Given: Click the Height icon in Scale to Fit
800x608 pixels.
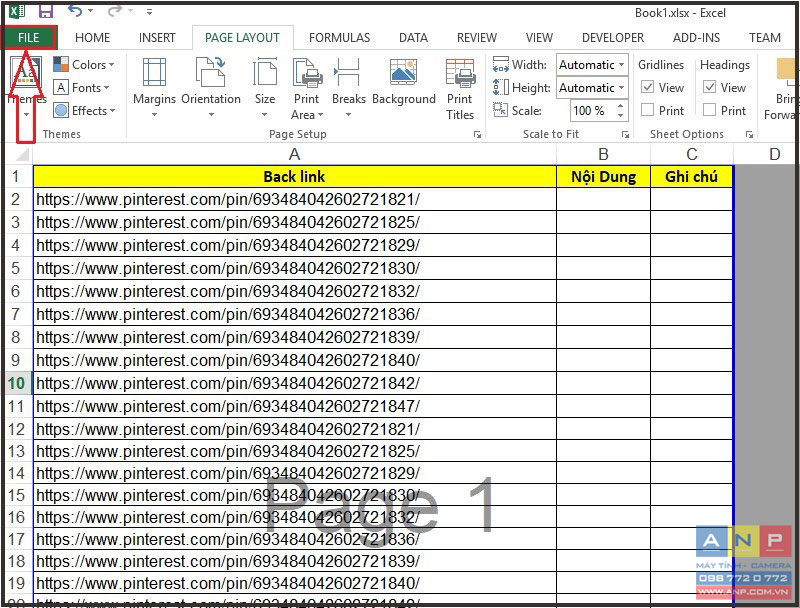Looking at the screenshot, I should click(x=501, y=87).
